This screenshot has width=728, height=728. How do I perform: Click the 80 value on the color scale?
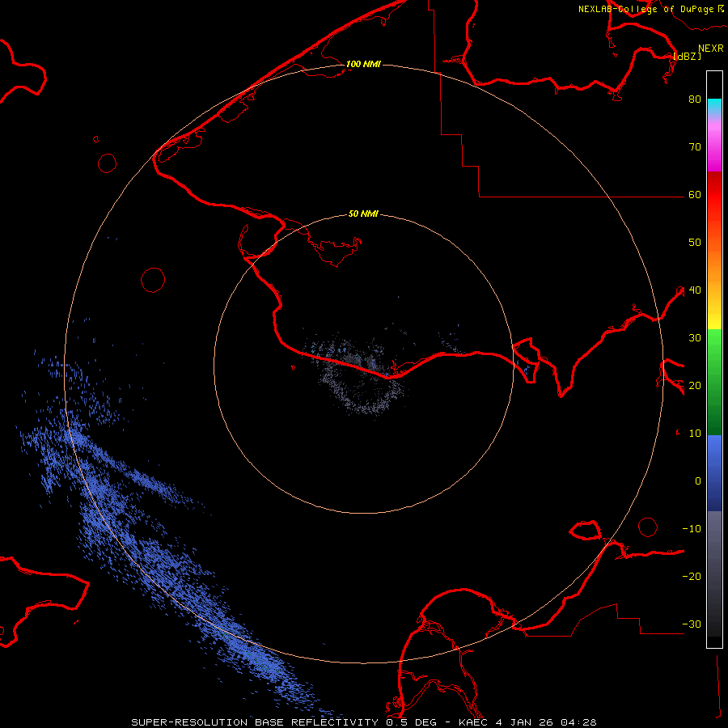pos(695,99)
